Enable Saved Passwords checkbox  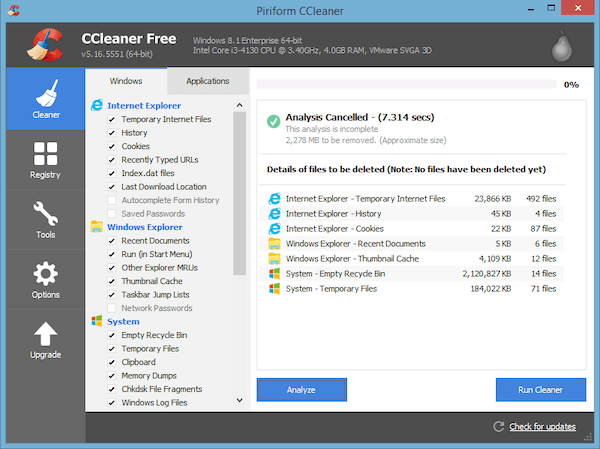pyautogui.click(x=112, y=214)
